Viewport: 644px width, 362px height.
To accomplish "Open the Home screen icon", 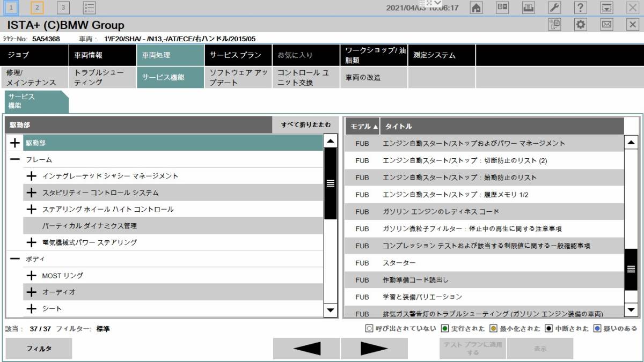I will point(476,8).
